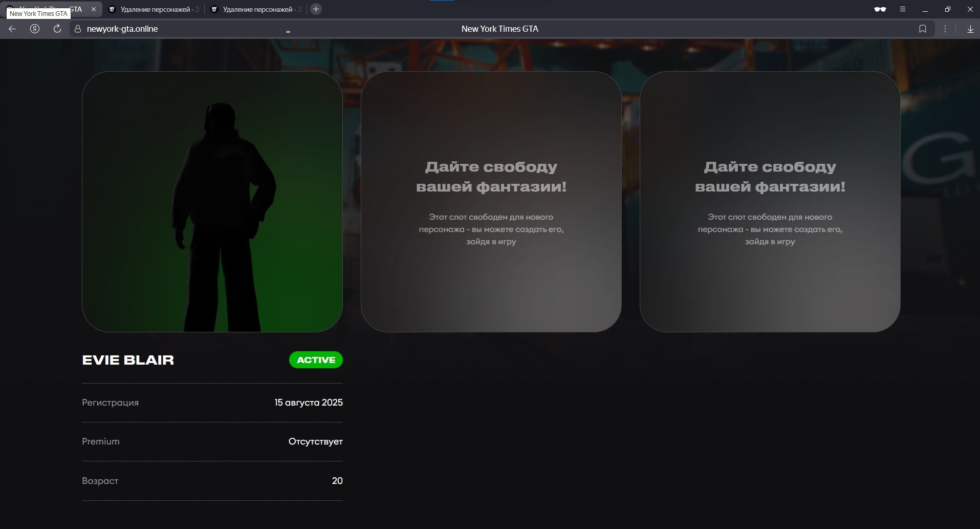980x529 pixels.
Task: Open the downloads arrow icon
Action: (970, 29)
